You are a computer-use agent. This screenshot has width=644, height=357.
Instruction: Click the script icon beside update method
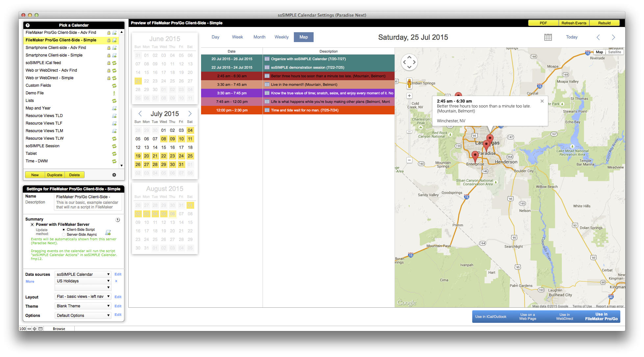[x=108, y=232]
